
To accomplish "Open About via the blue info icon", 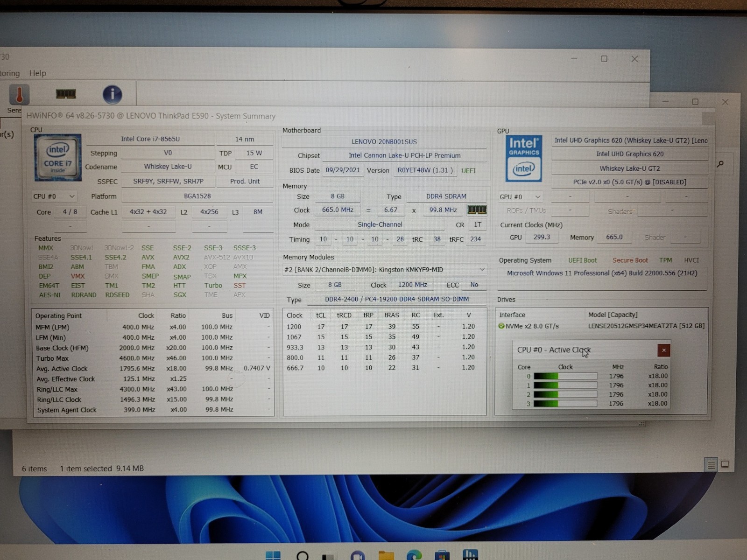I will (112, 95).
